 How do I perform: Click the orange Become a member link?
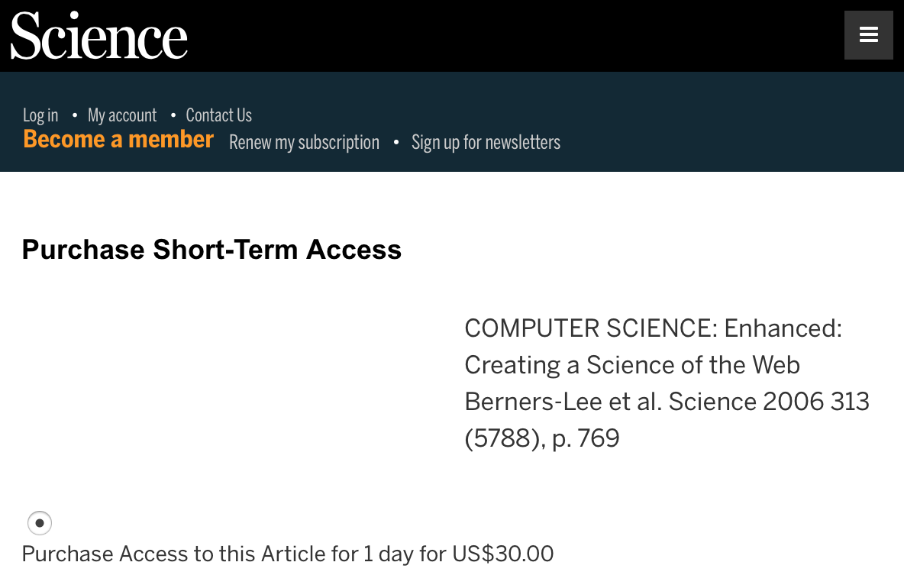coord(118,140)
